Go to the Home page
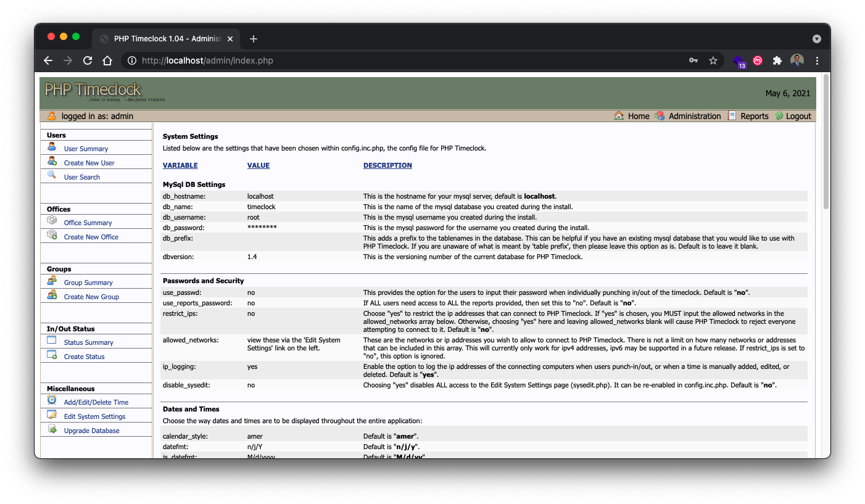 point(638,116)
